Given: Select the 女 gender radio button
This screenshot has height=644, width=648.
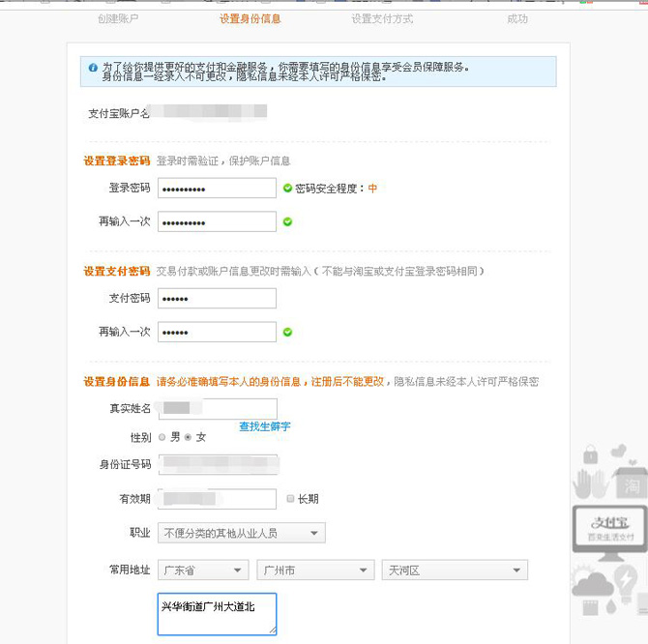Looking at the screenshot, I should (188, 437).
